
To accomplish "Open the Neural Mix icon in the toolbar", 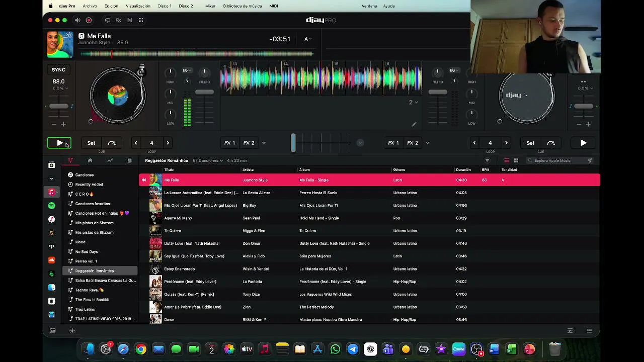I will tap(129, 20).
